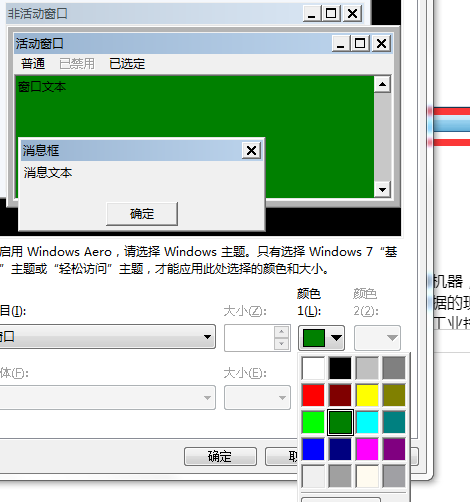This screenshot has width=470, height=502.
Task: Click scroll up arrow in preview window
Action: 382,84
